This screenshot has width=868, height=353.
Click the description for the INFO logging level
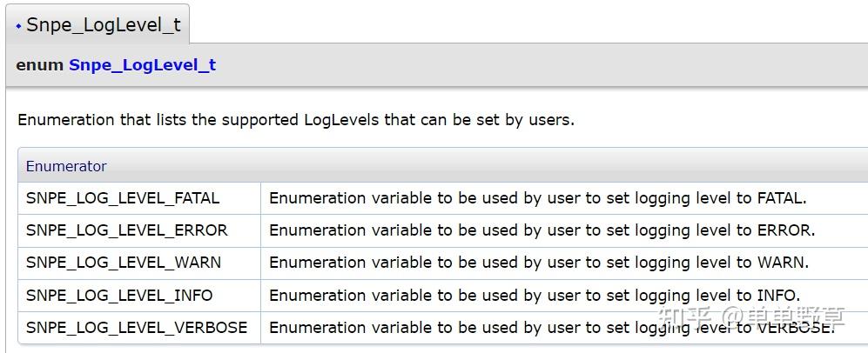pyautogui.click(x=535, y=296)
